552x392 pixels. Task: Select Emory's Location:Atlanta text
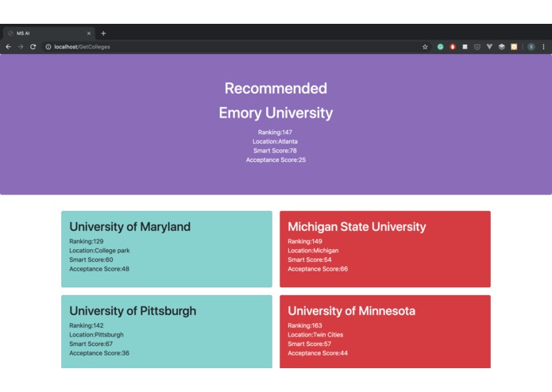pos(275,141)
